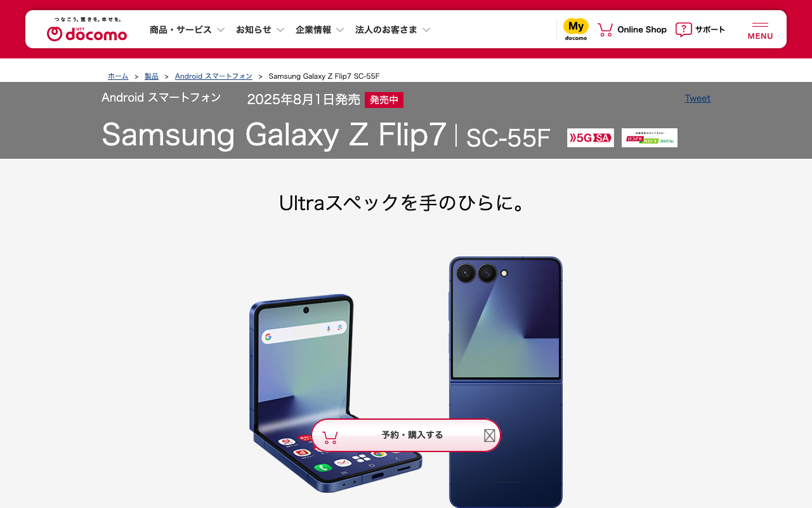Click the half-folded Galaxy Z Flip7 image
This screenshot has width=812, height=508.
336,393
